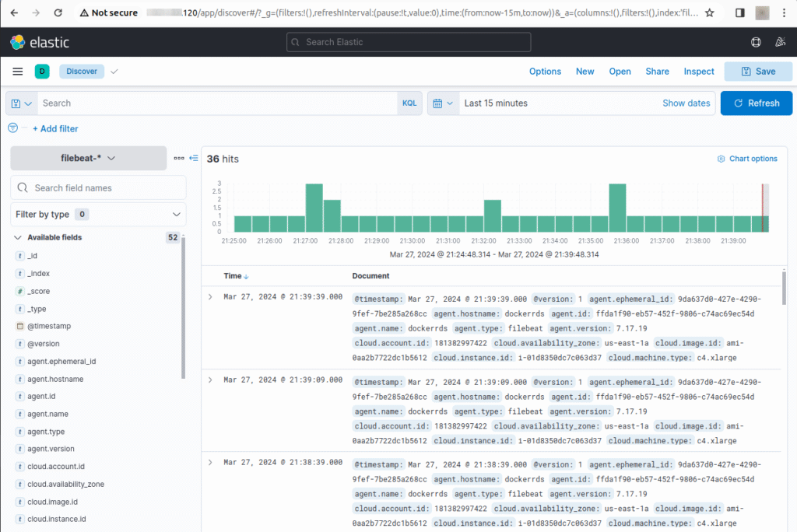Click the _score number type icon
The image size is (797, 532).
(19, 291)
